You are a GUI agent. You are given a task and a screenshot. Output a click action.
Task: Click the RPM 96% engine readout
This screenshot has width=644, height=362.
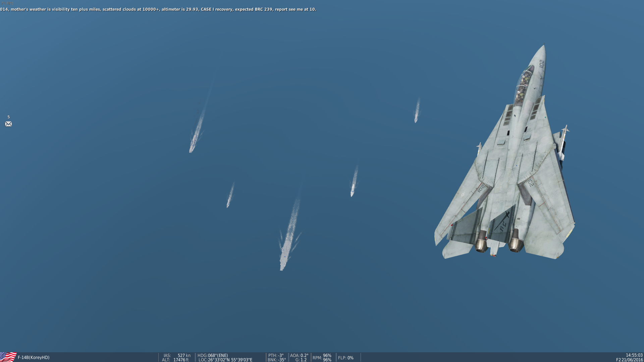tap(322, 358)
